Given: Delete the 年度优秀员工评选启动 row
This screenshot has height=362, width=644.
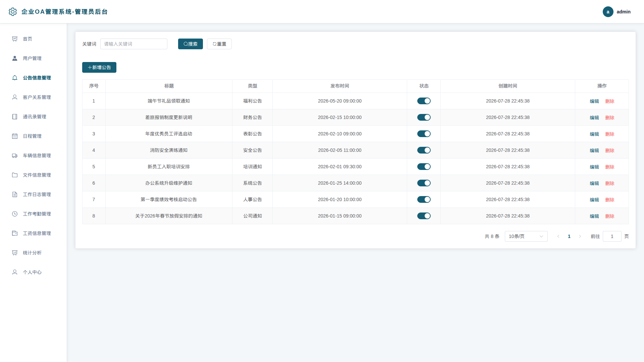Looking at the screenshot, I should click(609, 134).
